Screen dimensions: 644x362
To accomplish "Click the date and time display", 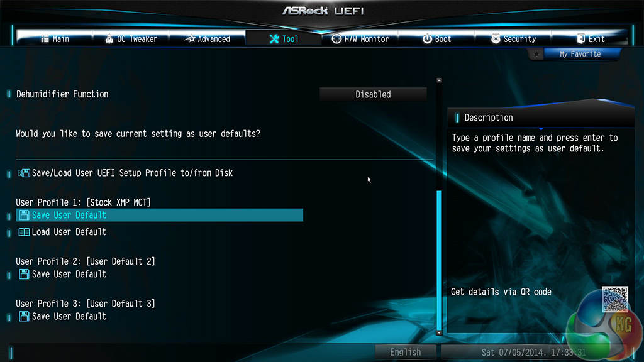I will pyautogui.click(x=533, y=352).
